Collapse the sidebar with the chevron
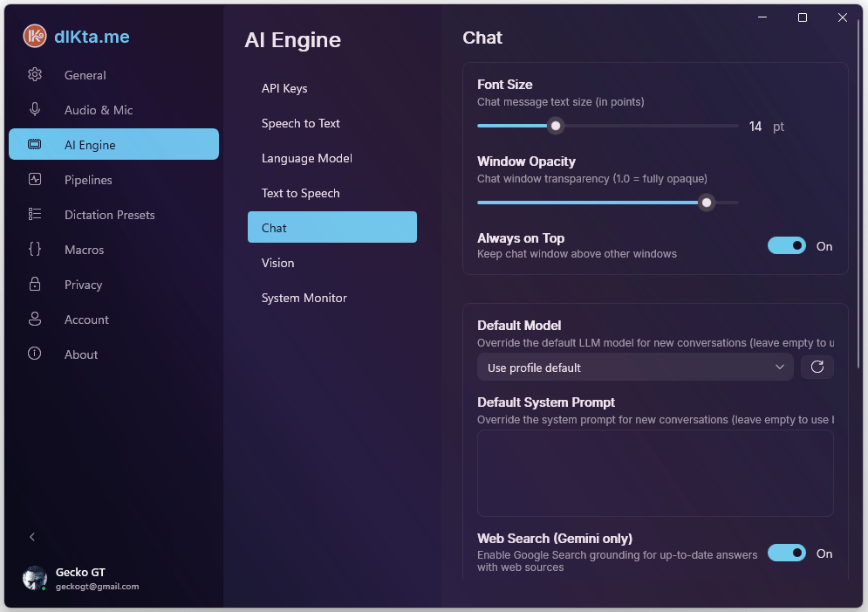 click(x=32, y=537)
